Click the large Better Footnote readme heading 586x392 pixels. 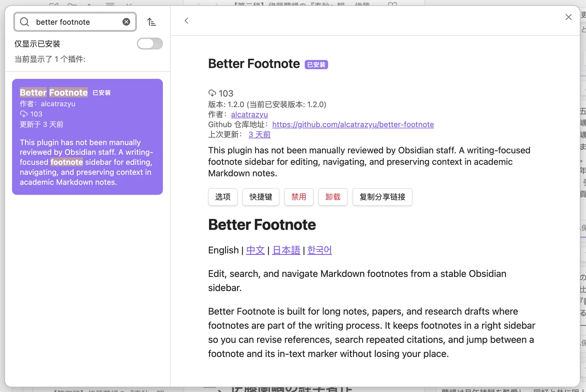(x=262, y=225)
